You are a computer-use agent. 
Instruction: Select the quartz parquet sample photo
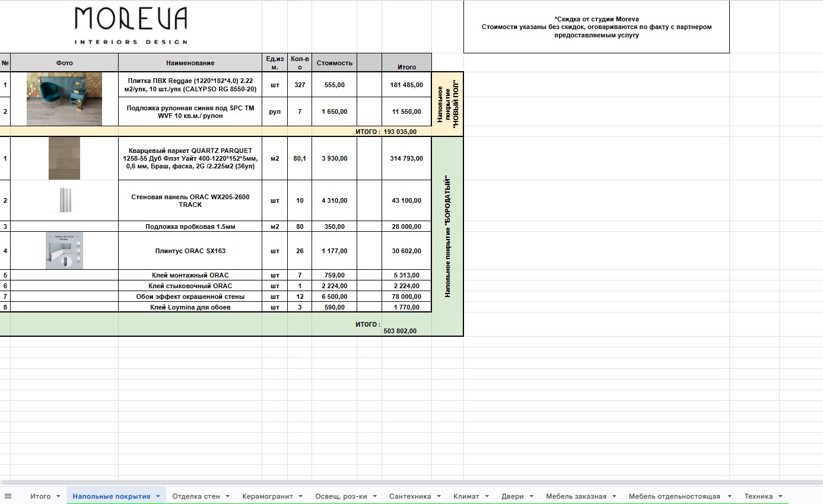point(64,158)
